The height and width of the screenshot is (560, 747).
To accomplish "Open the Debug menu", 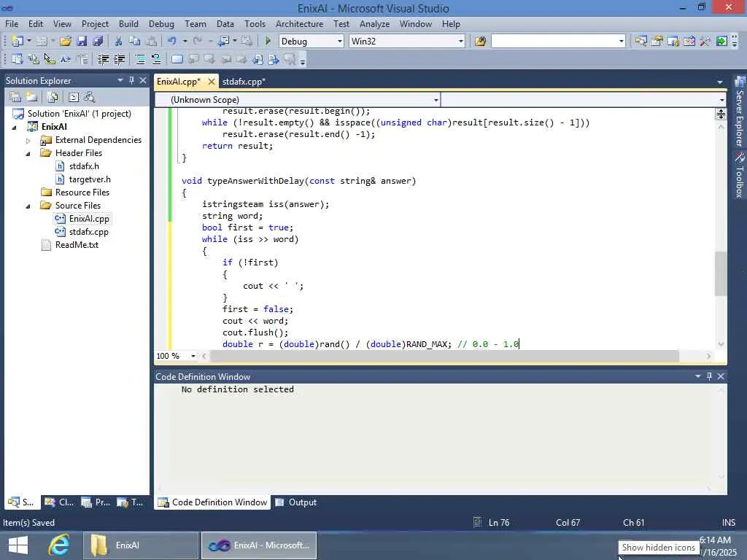I will tap(161, 24).
